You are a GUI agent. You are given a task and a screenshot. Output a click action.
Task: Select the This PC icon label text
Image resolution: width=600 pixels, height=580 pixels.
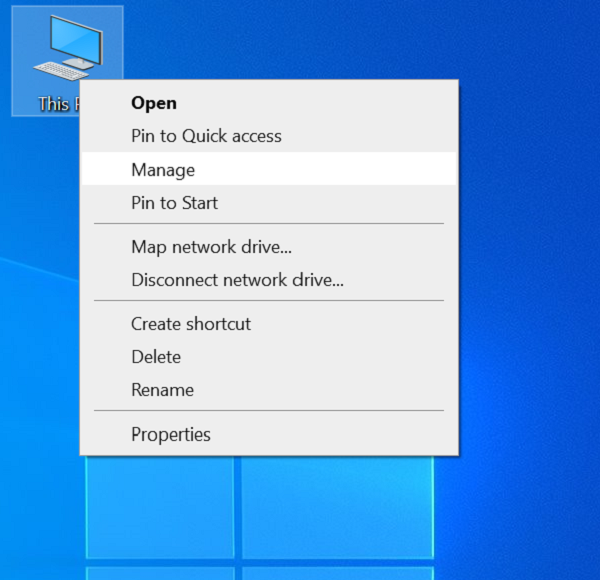click(x=54, y=104)
